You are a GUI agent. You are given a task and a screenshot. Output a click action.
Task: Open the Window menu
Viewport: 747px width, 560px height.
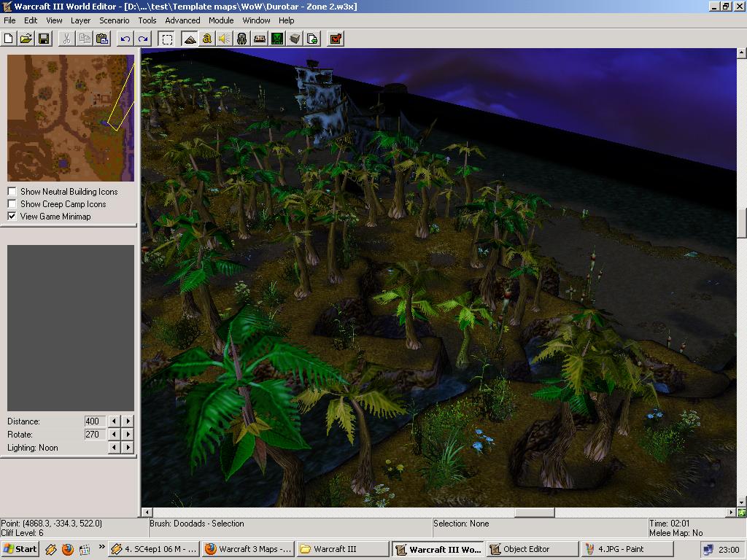(x=256, y=20)
